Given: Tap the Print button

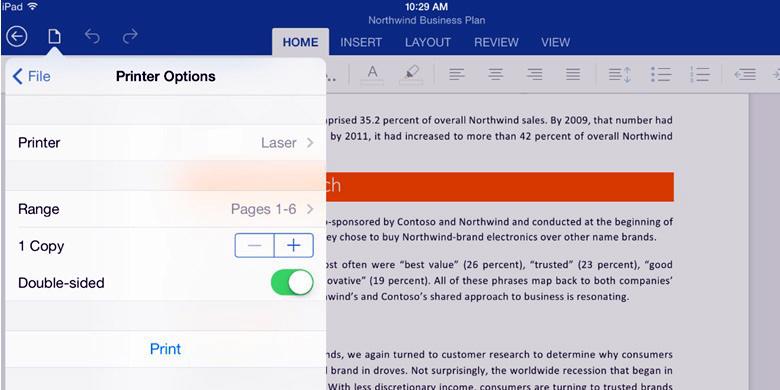Looking at the screenshot, I should click(x=166, y=349).
